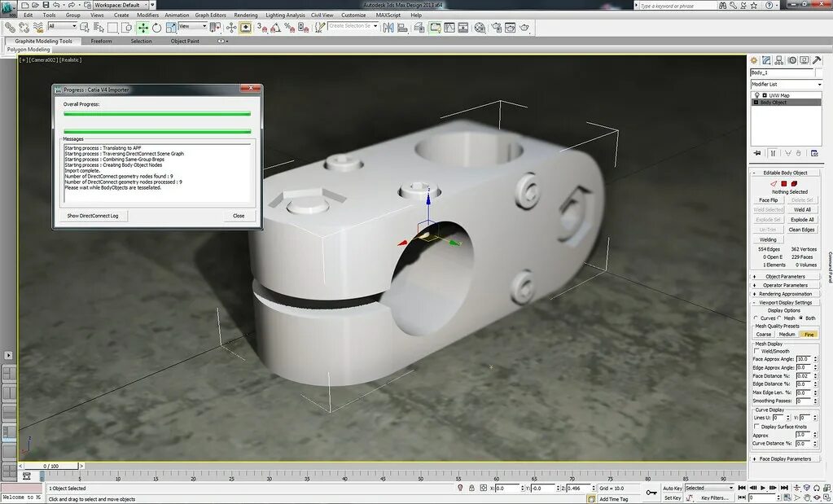Toggle the Fine mesh quality preset
The height and width of the screenshot is (504, 833).
(809, 334)
